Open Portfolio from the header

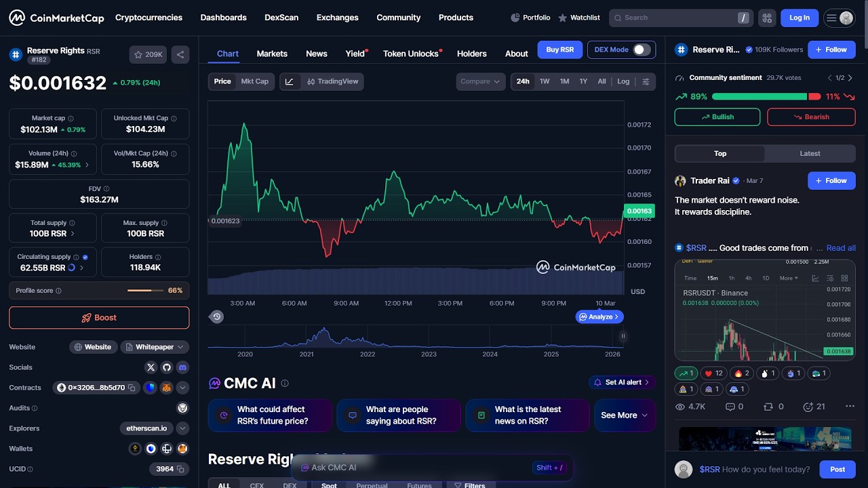pos(530,18)
